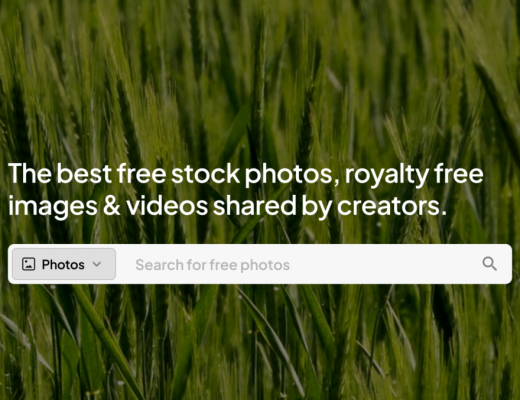Screen dimensions: 520x400
Task: Click the word "stock" in the headline
Action: (205, 174)
